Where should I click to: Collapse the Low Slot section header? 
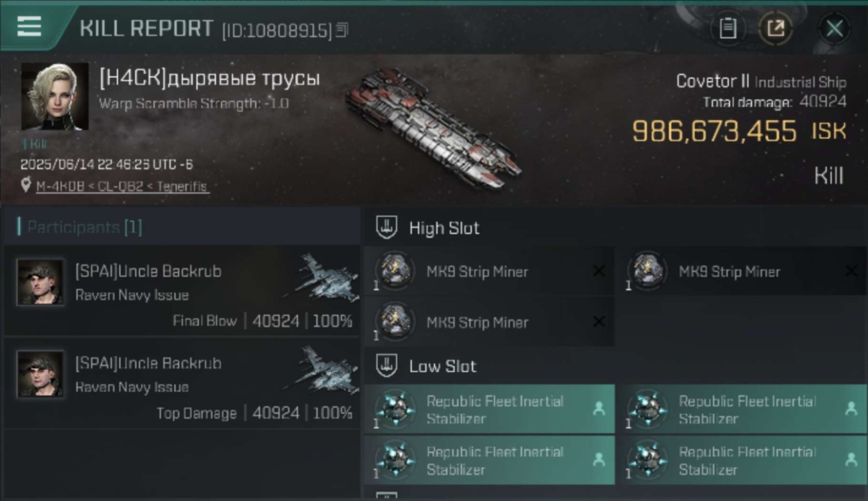[427, 366]
